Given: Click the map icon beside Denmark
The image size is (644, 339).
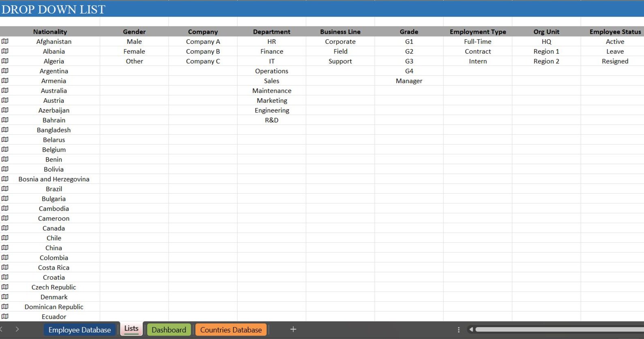Looking at the screenshot, I should tap(5, 297).
